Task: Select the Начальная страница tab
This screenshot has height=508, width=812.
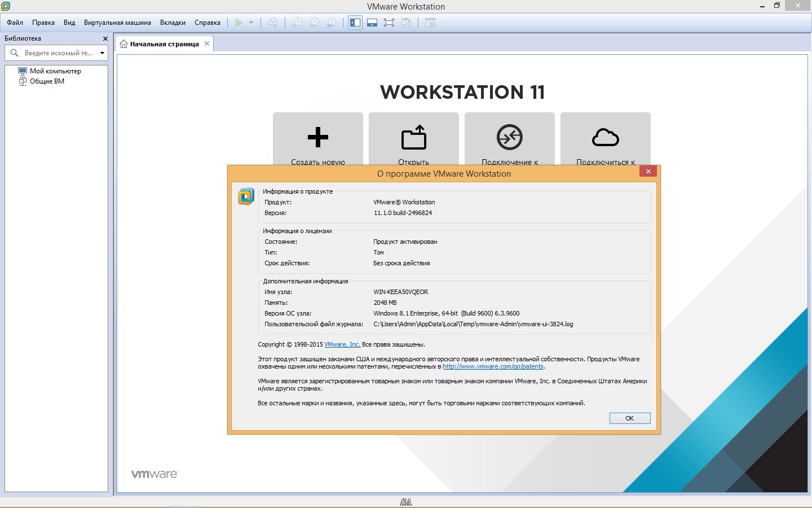Action: [x=165, y=44]
